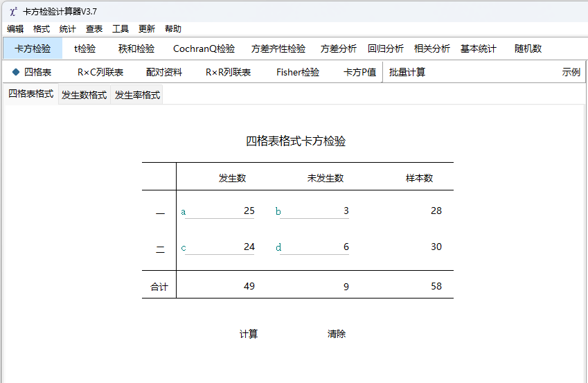Click input field d containing 6

[314, 247]
